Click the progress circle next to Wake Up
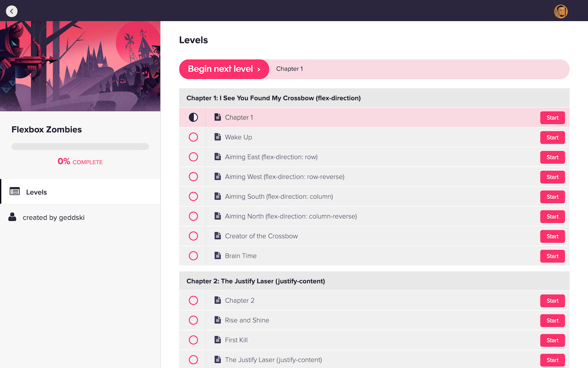The width and height of the screenshot is (588, 368). [193, 137]
